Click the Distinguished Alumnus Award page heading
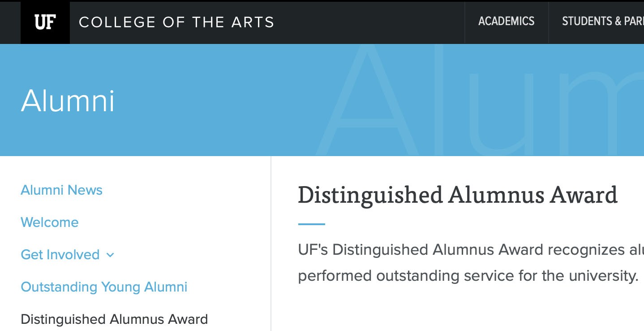644x331 pixels. pos(457,195)
